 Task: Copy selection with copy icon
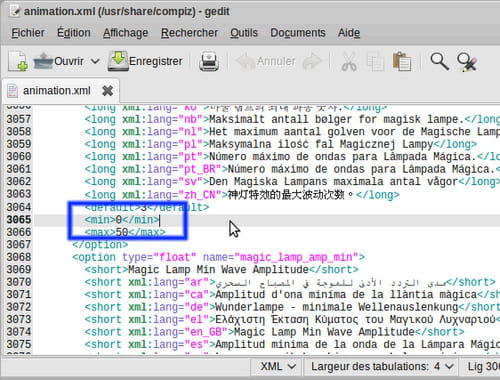[376, 62]
